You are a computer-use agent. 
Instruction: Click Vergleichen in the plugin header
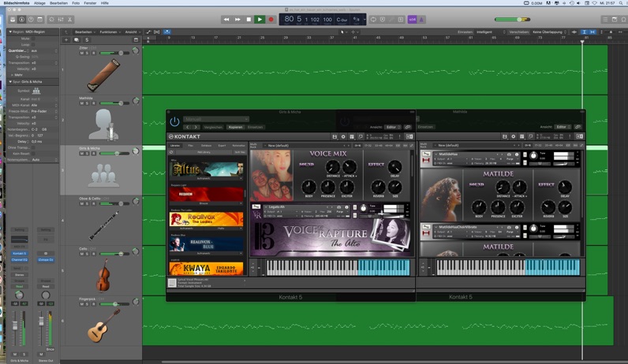213,127
